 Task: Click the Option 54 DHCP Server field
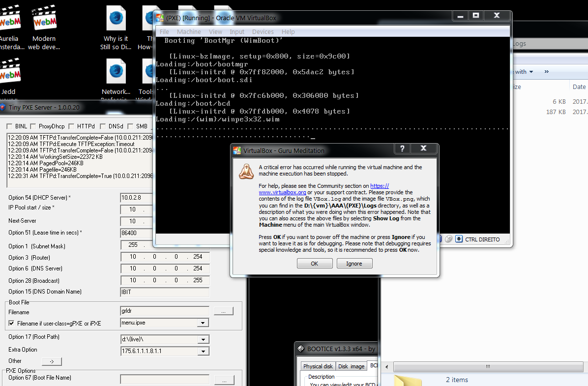click(137, 197)
